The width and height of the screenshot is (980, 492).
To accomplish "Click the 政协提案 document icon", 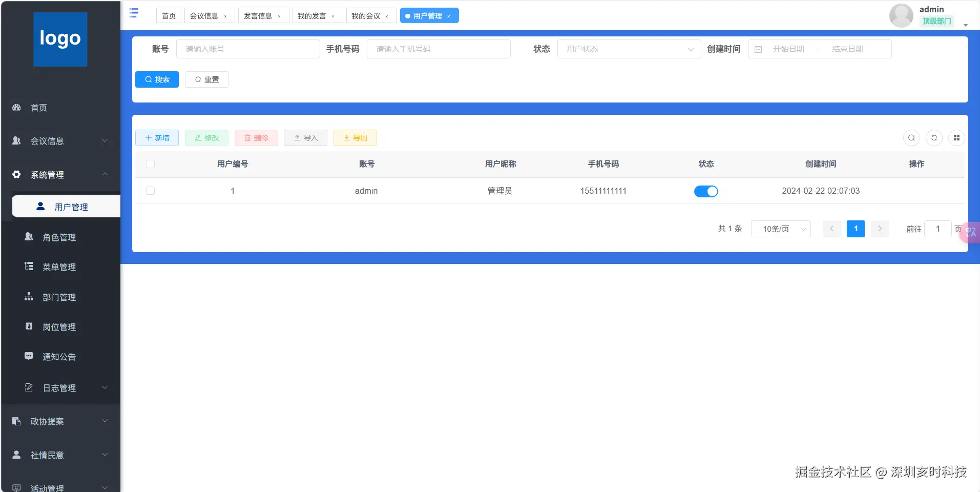I will click(x=16, y=421).
